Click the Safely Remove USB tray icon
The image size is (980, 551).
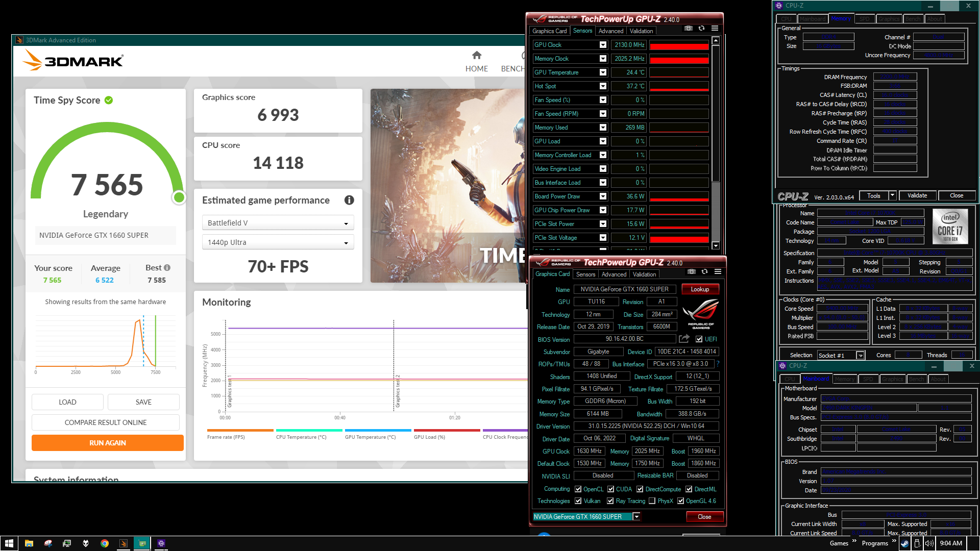tap(917, 543)
